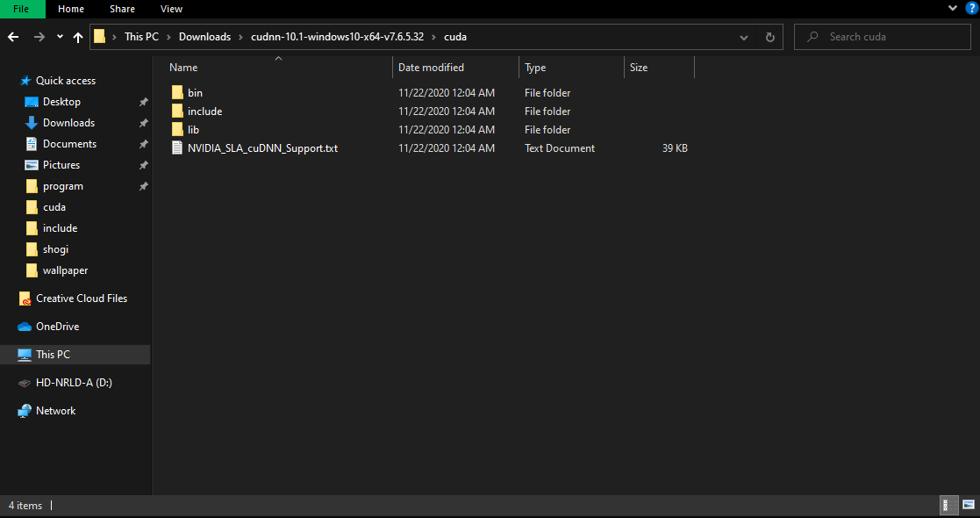Image resolution: width=980 pixels, height=518 pixels.
Task: Select the lib folder icon
Action: point(177,130)
